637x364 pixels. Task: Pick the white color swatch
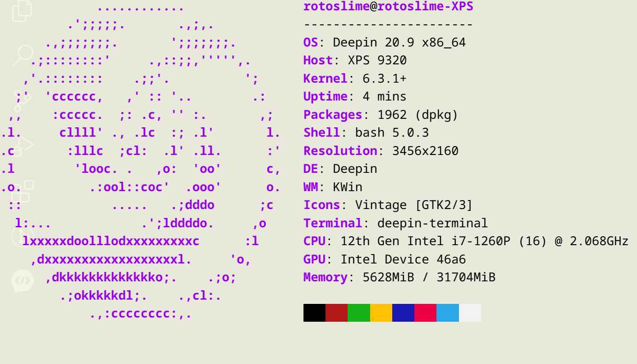[470, 313]
